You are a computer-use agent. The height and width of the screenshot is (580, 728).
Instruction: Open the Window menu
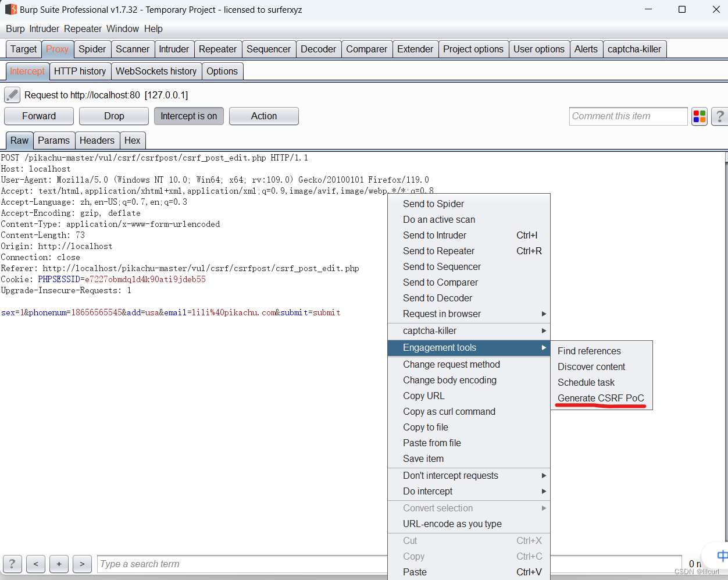(123, 29)
